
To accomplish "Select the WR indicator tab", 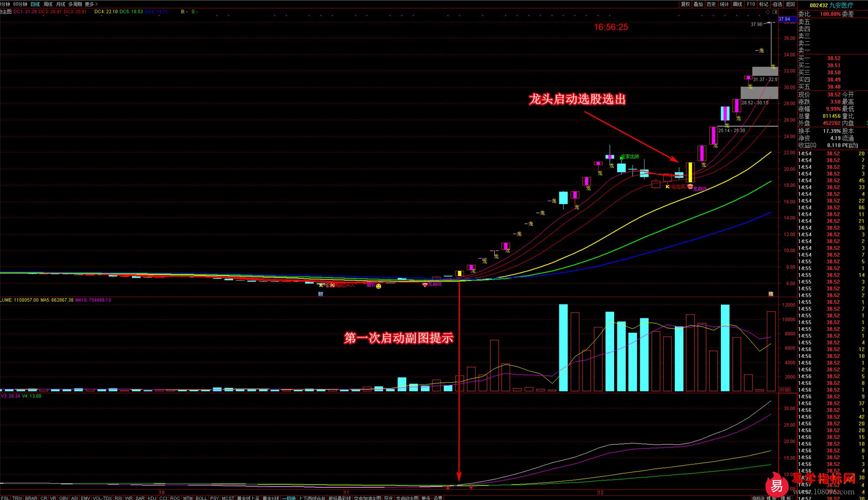I will click(129, 498).
